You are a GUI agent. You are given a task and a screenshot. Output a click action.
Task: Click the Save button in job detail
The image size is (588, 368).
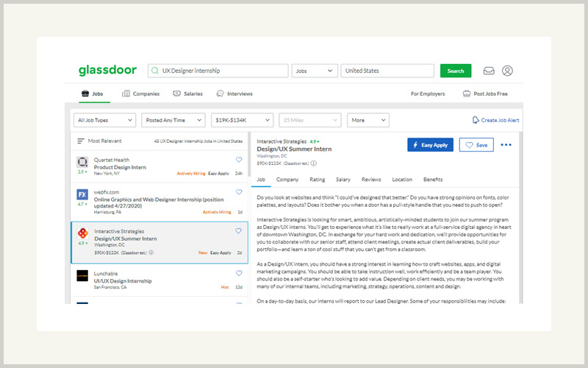pyautogui.click(x=476, y=145)
